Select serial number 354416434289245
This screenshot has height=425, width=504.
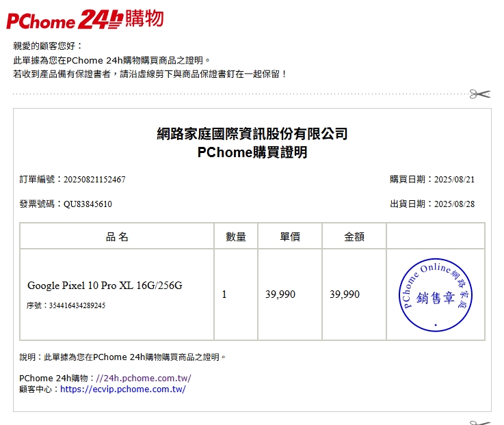pos(77,305)
